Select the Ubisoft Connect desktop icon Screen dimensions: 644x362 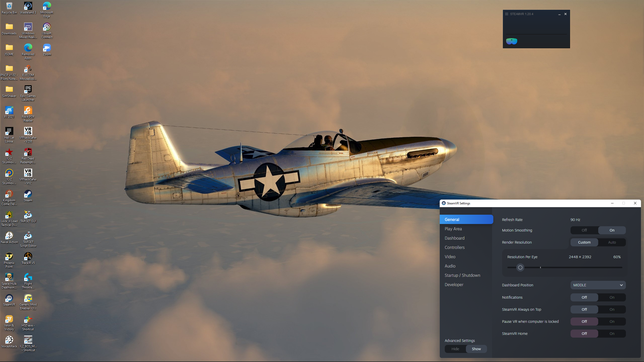pyautogui.click(x=47, y=31)
